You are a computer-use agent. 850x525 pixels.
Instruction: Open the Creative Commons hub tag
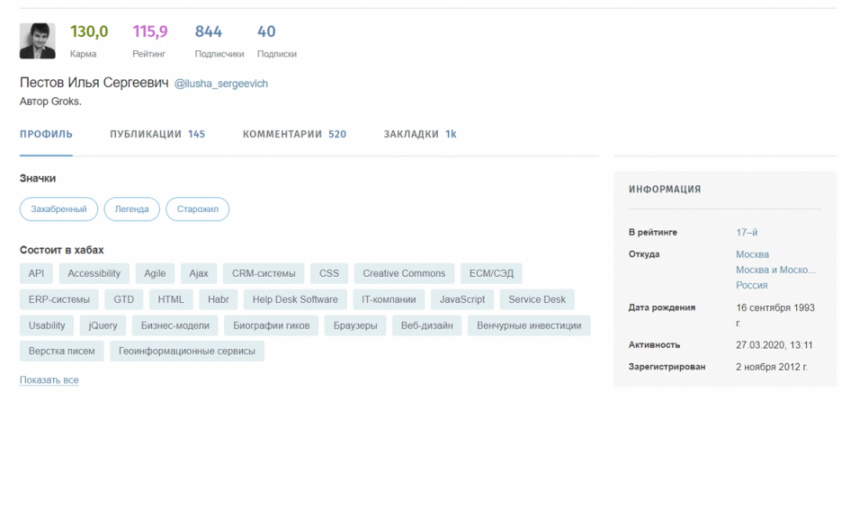click(x=404, y=273)
